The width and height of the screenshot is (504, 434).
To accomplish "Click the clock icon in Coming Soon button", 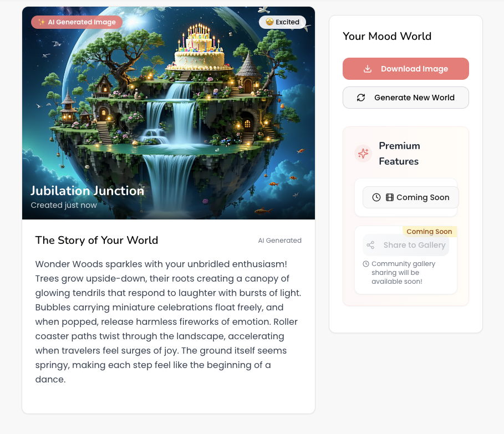I will [376, 197].
